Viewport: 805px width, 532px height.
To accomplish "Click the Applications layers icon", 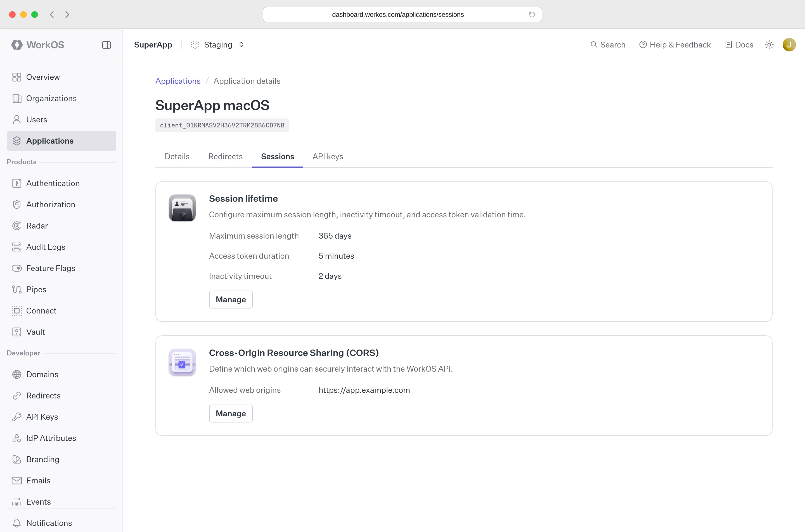I will [16, 141].
